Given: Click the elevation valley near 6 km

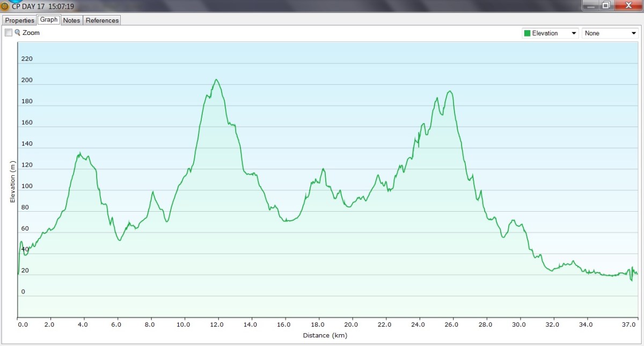Looking at the screenshot, I should tap(119, 240).
